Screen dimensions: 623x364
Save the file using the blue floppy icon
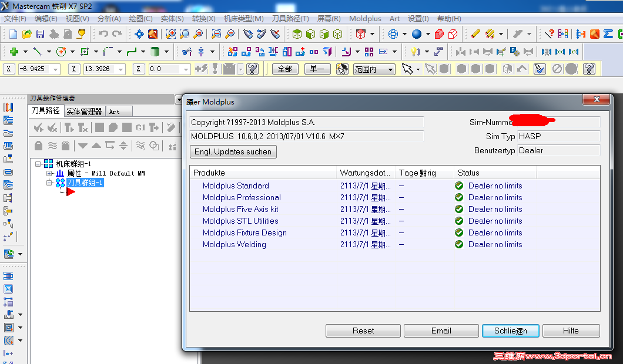[x=40, y=34]
